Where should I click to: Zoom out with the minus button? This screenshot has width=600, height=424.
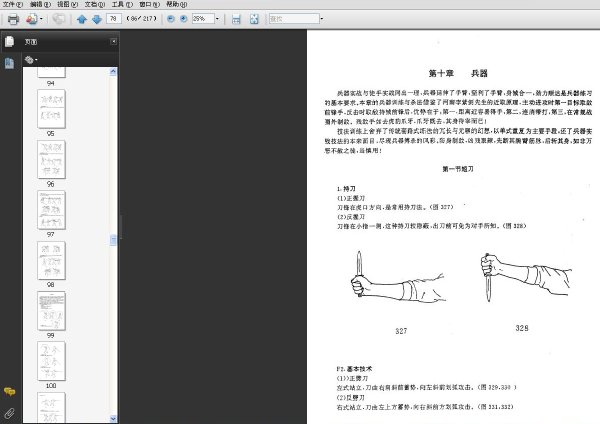tap(171, 18)
